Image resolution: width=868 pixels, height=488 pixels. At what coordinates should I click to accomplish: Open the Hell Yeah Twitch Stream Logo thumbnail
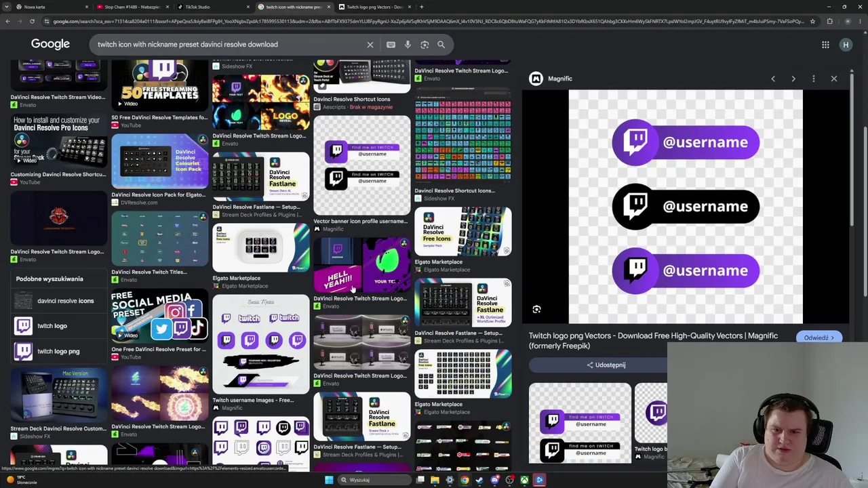point(361,264)
